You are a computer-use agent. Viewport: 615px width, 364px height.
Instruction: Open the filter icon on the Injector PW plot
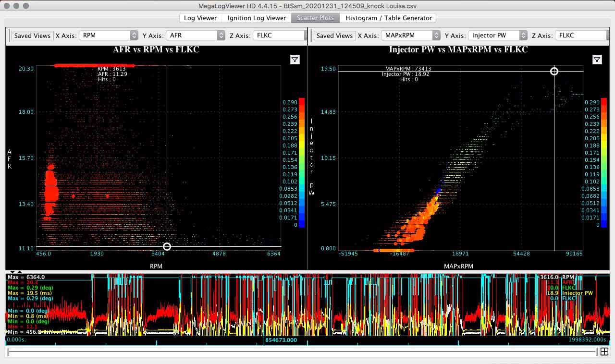pos(597,60)
